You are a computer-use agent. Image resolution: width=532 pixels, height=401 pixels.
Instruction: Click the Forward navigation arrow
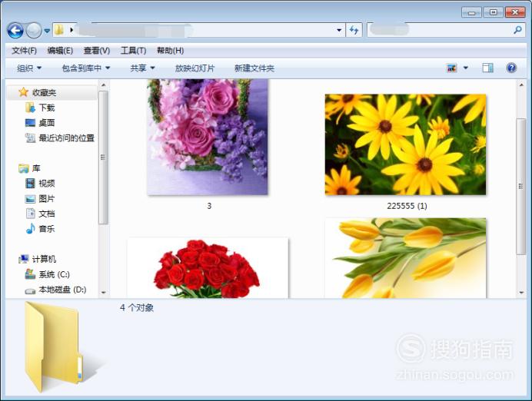coord(34,31)
